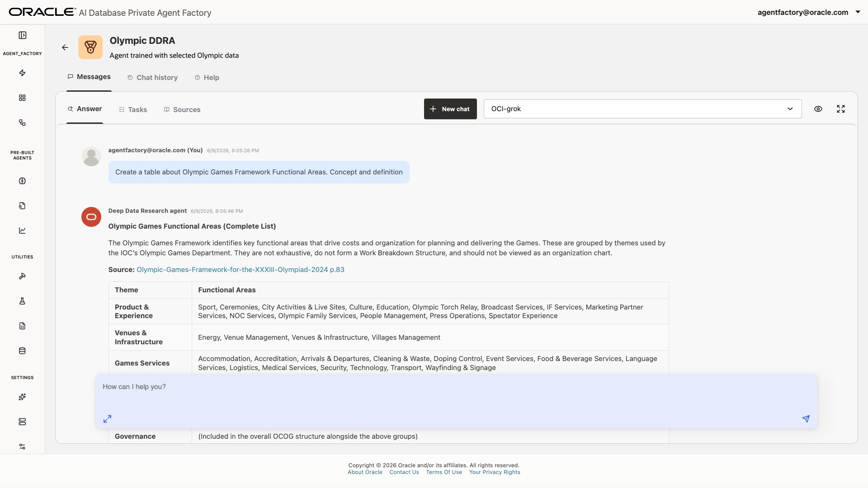Open the Terms Of Use link

tap(444, 472)
